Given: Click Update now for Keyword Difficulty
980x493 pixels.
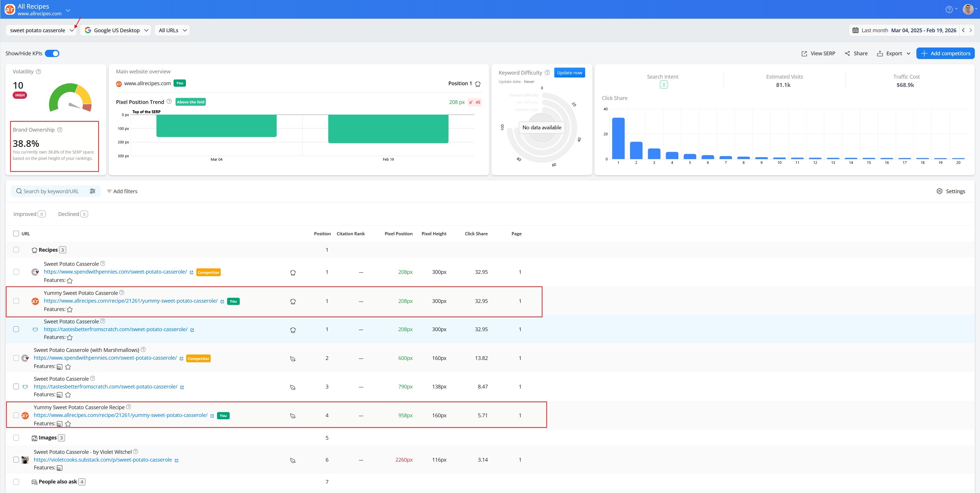Looking at the screenshot, I should [x=569, y=73].
